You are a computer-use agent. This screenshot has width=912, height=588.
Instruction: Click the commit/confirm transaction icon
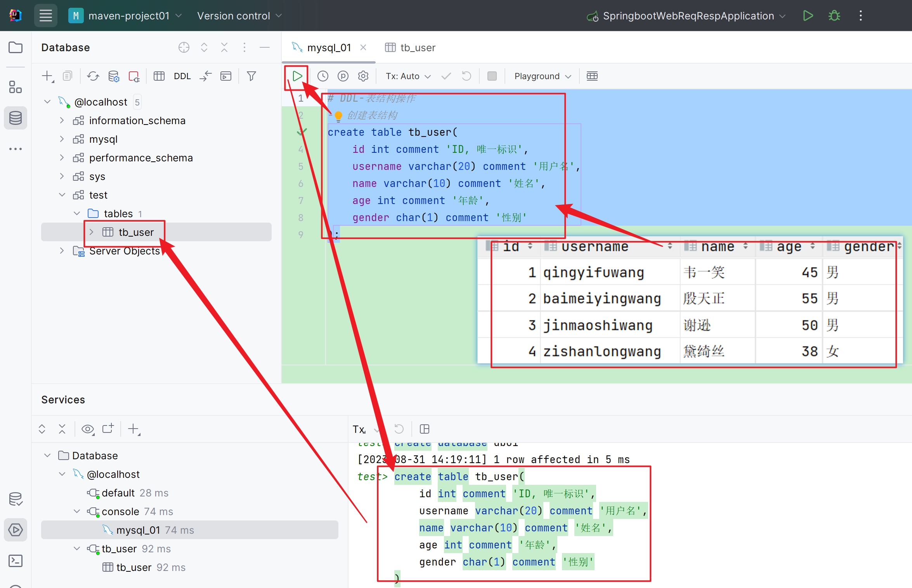(446, 76)
